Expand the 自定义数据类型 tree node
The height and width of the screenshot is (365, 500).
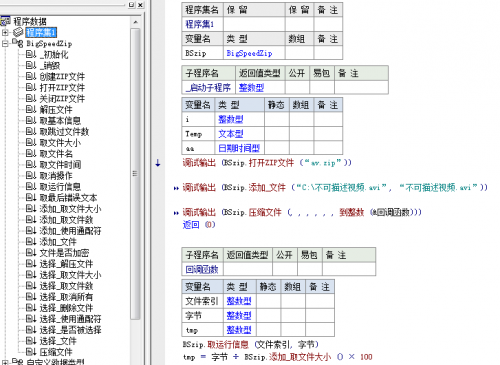5,362
